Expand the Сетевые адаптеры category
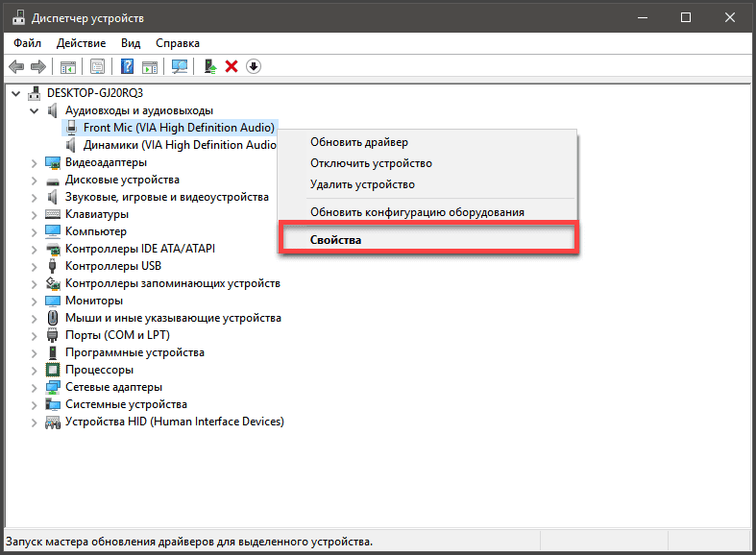 (x=34, y=388)
